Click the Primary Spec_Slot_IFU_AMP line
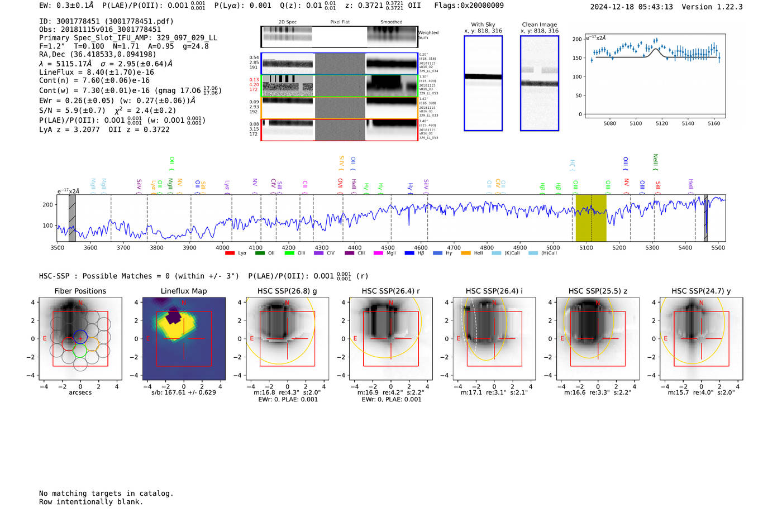This screenshot has height=532, width=782. (x=128, y=38)
